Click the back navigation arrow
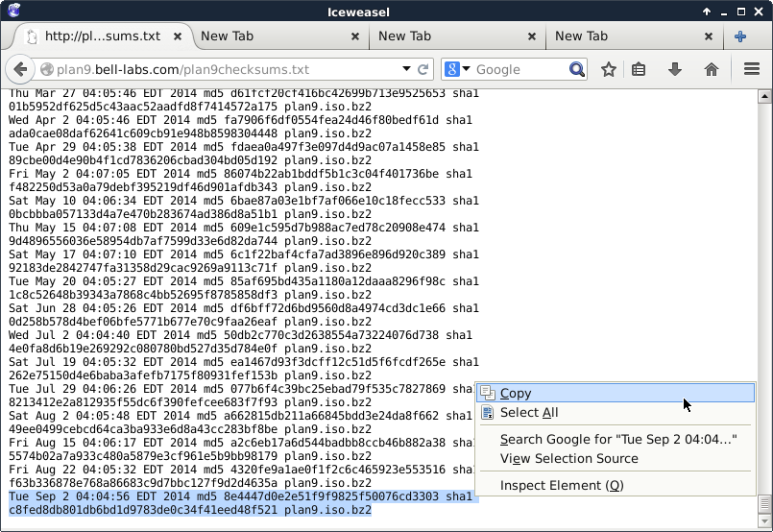Viewport: 773px width, 532px height. click(x=20, y=69)
